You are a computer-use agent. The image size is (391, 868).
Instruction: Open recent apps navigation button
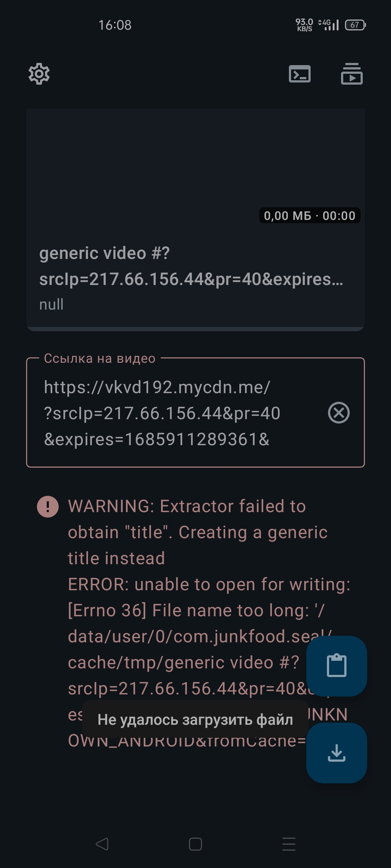coord(289,844)
